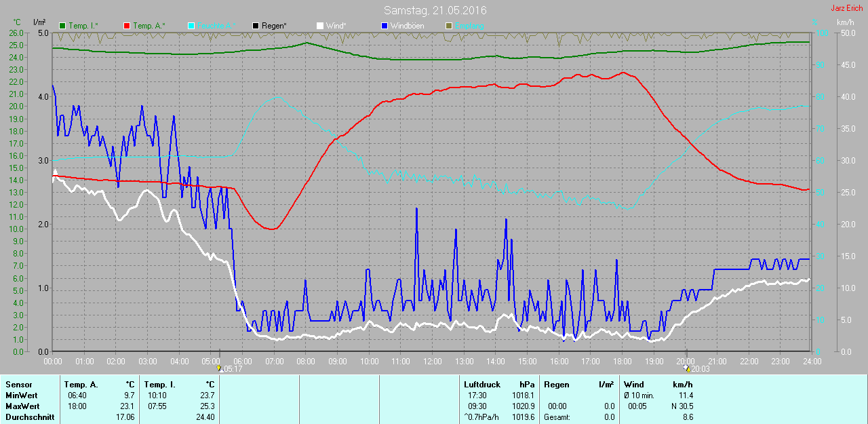Screen dimensions: 868x424
Task: Click the olive legend square after Windböen
Action: tap(448, 26)
